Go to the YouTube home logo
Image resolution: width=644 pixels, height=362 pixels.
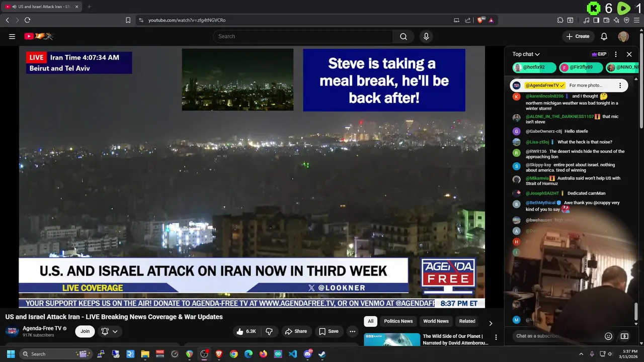[x=38, y=36]
